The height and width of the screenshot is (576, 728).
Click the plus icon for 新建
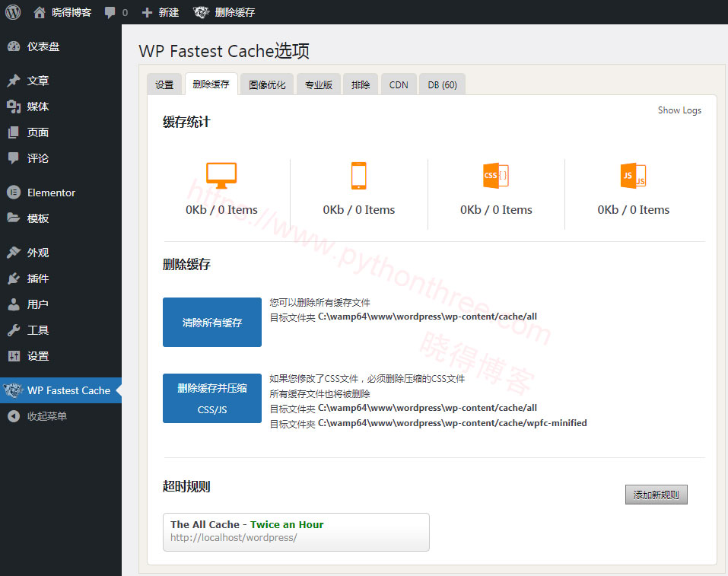click(x=147, y=12)
